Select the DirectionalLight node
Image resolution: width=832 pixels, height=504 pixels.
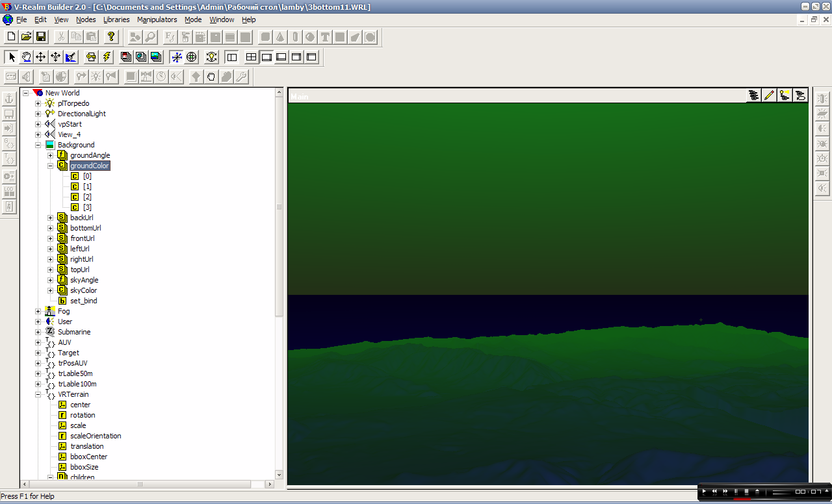[81, 114]
